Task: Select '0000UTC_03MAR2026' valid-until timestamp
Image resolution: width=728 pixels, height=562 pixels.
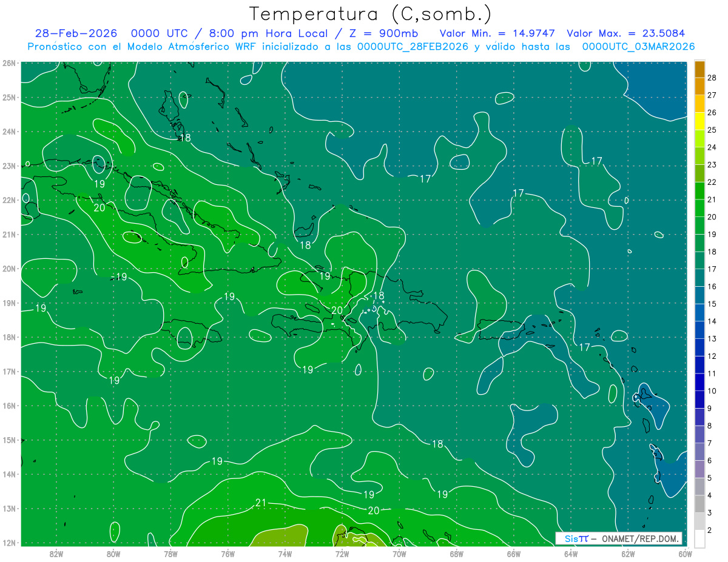Action: [x=638, y=47]
